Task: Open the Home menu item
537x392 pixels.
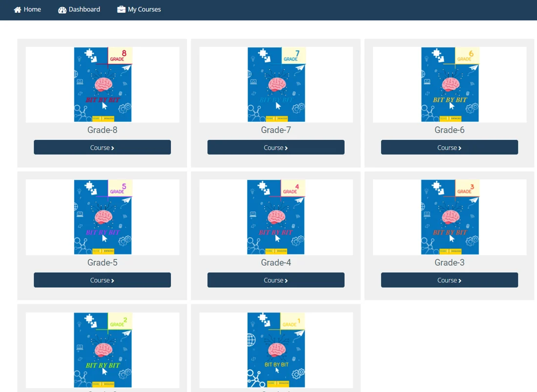Action: coord(27,10)
